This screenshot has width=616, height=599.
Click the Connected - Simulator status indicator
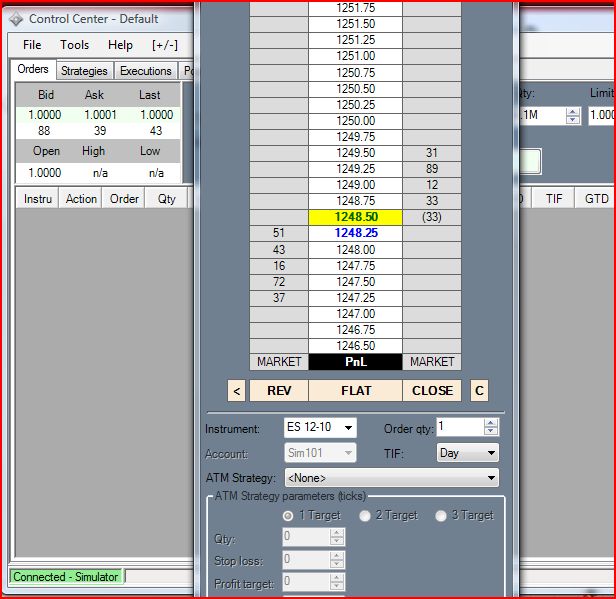[66, 577]
